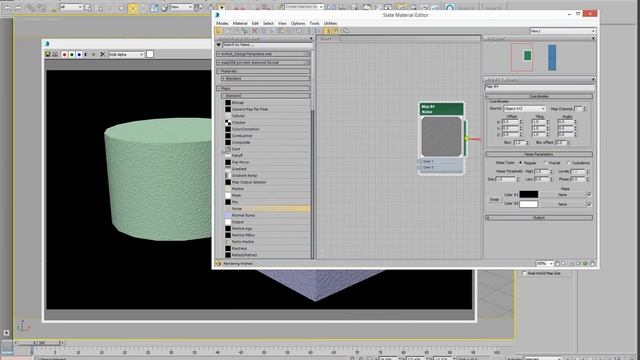Collapse the Materials group
Image resolution: width=640 pixels, height=360 pixels.
263,71
